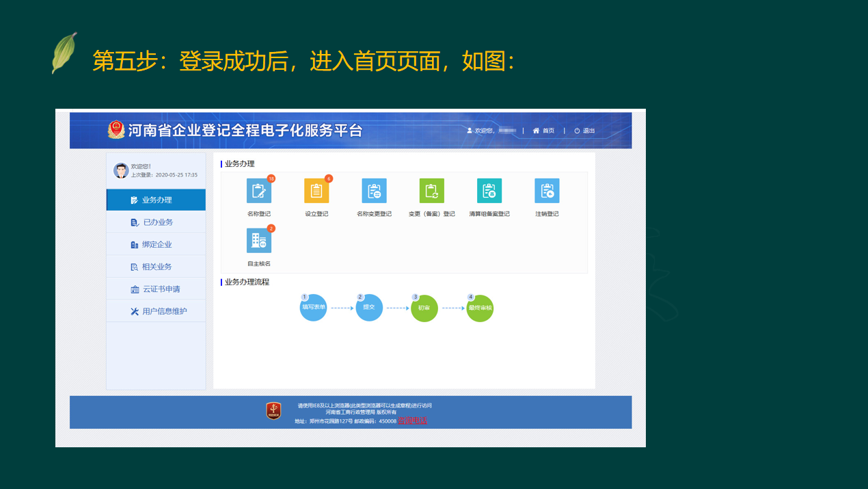Image resolution: width=868 pixels, height=489 pixels.
Task: Select the 清算组备案登记 icon
Action: coord(488,191)
